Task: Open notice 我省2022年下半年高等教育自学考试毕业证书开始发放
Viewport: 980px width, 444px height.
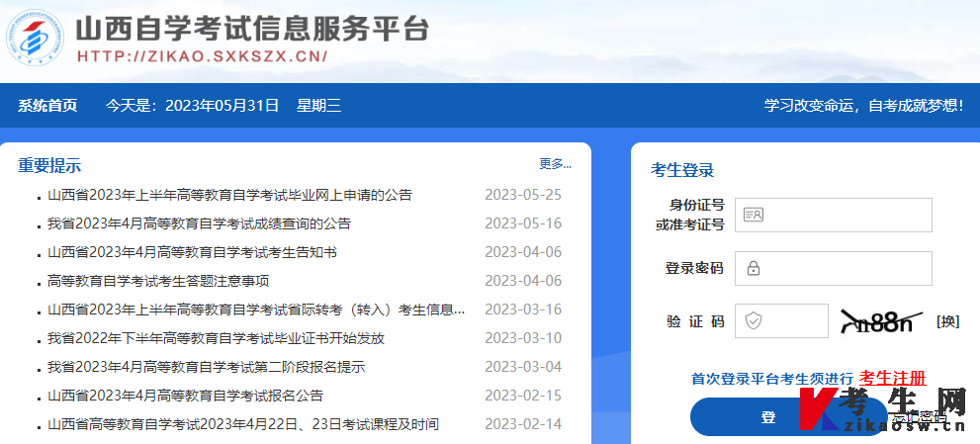Action: (216, 338)
